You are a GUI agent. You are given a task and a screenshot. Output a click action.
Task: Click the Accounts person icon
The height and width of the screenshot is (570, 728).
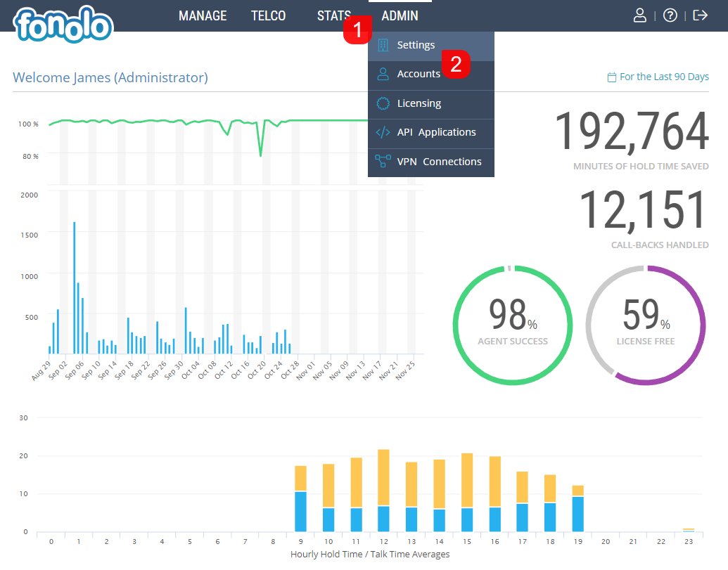[x=383, y=75]
